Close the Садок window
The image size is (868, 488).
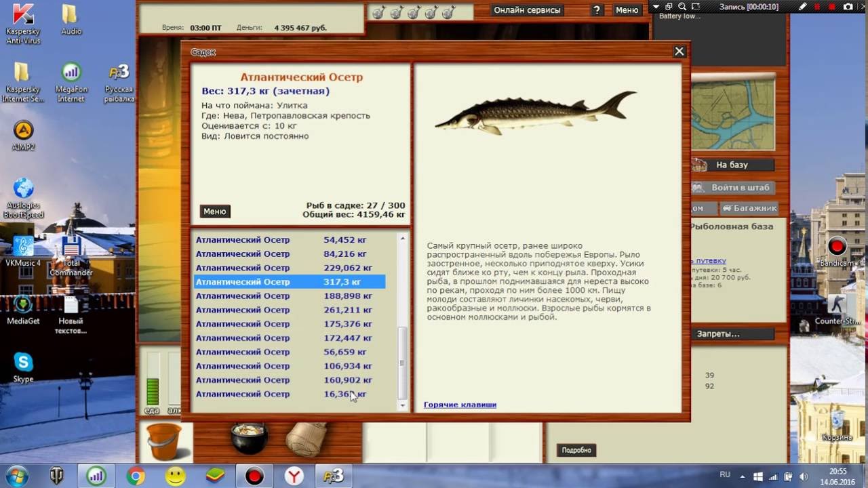point(679,52)
